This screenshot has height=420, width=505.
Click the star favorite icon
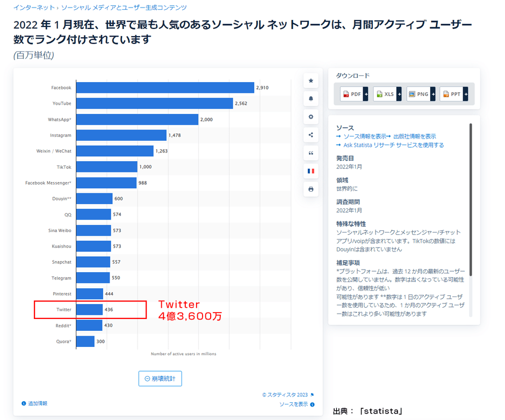coord(311,81)
